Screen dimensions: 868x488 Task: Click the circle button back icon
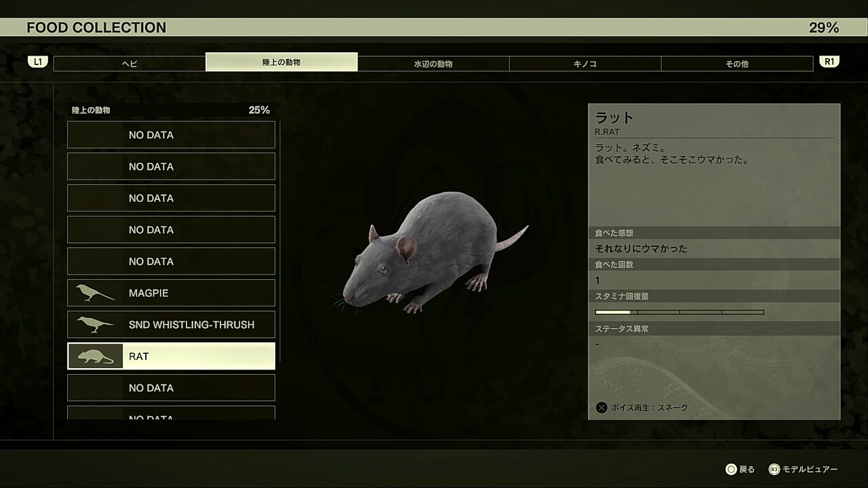[731, 469]
